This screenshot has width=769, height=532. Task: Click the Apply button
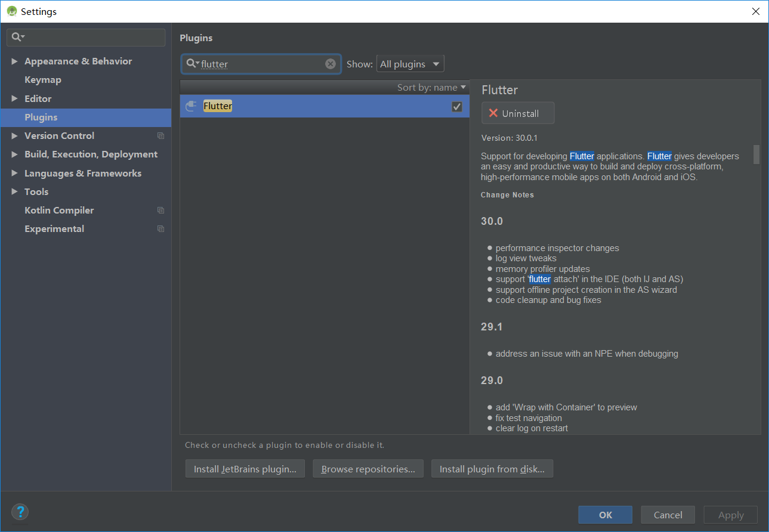[731, 515]
